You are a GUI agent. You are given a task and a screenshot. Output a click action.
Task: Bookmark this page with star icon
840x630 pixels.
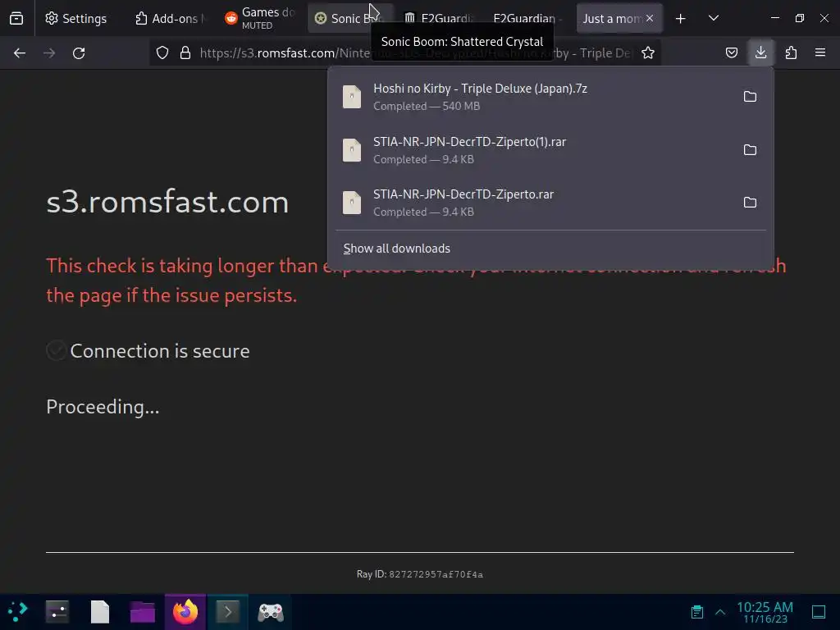tap(648, 52)
